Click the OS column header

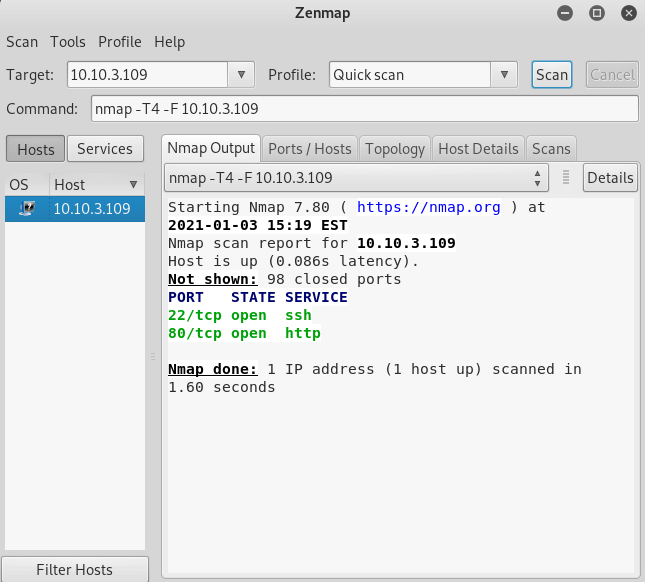point(27,185)
